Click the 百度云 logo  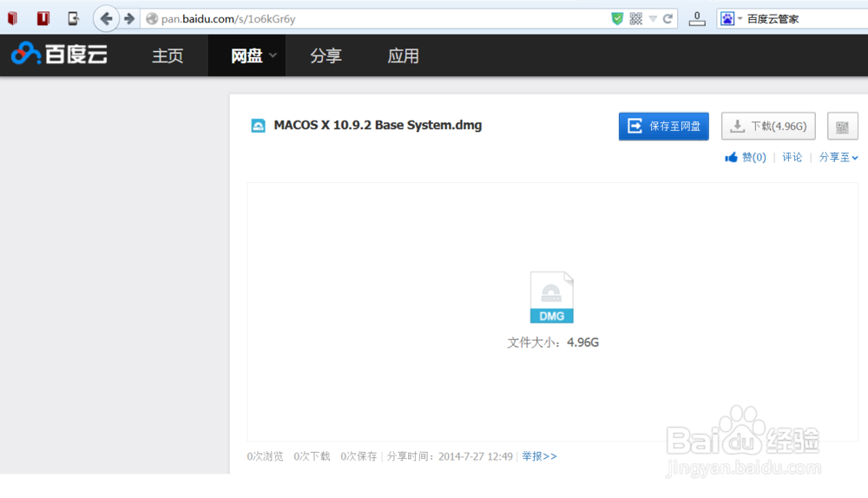pos(59,55)
